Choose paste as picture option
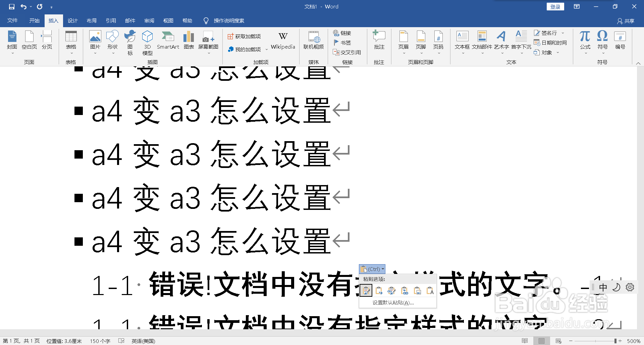Viewport: 644px width, 345px height. point(417,291)
